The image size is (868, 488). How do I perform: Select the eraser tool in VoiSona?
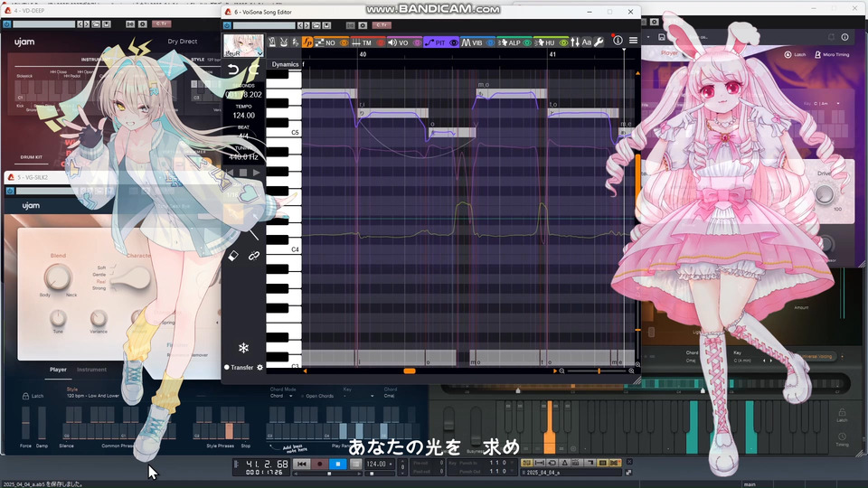(233, 256)
